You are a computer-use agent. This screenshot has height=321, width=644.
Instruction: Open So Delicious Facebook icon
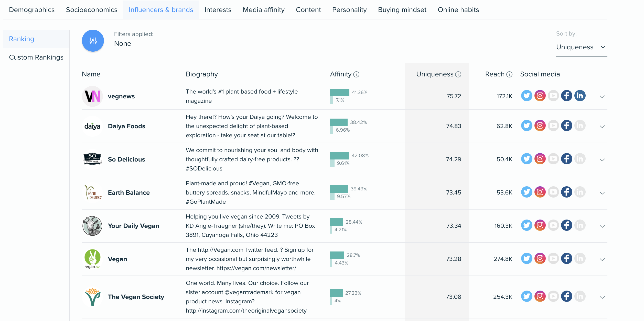tap(566, 159)
